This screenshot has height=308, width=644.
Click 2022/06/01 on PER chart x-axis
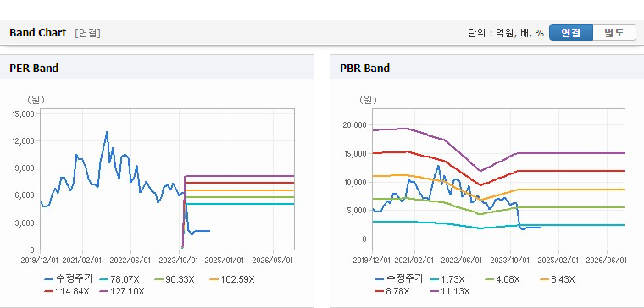[x=131, y=261]
